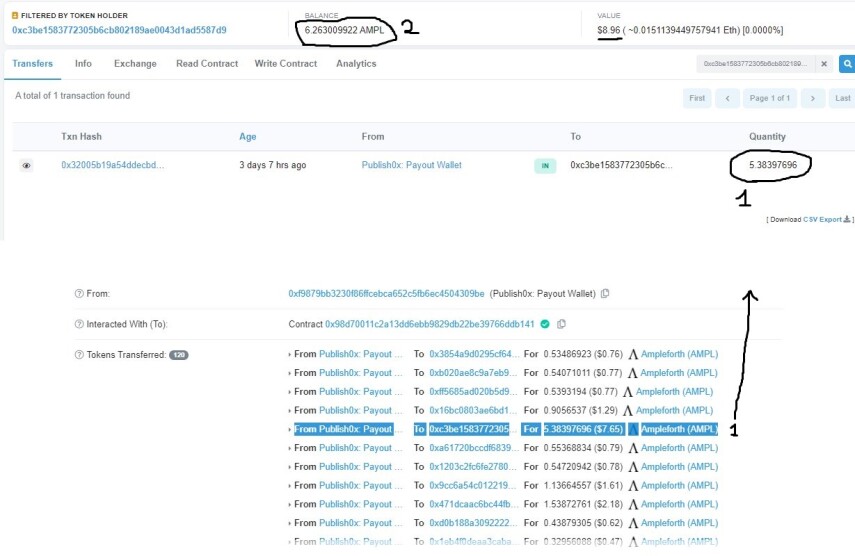Expand arrow of 0x9cc6a54c012219 transfer row

click(290, 486)
